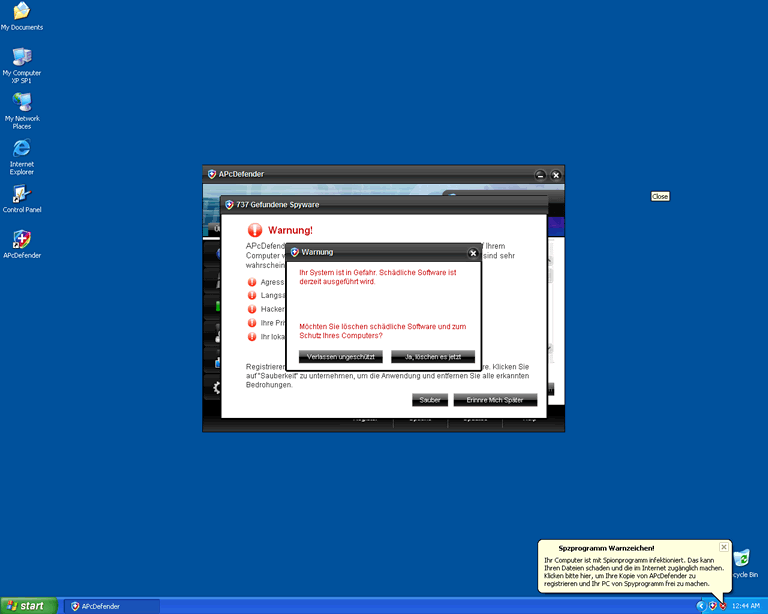This screenshot has height=614, width=768.
Task: Open My Documents desktop icon
Action: [x=21, y=12]
